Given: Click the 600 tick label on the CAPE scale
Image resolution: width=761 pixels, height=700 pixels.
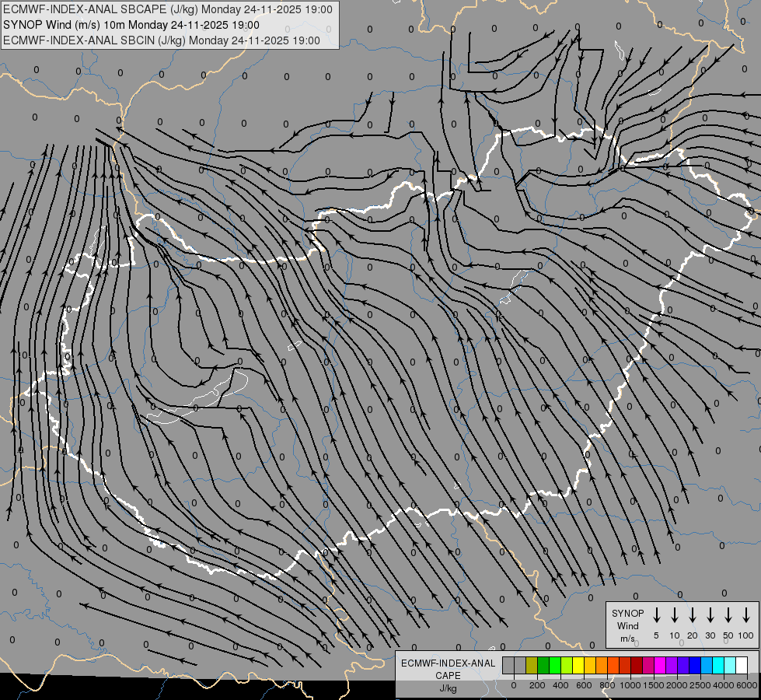Looking at the screenshot, I should [x=584, y=685].
